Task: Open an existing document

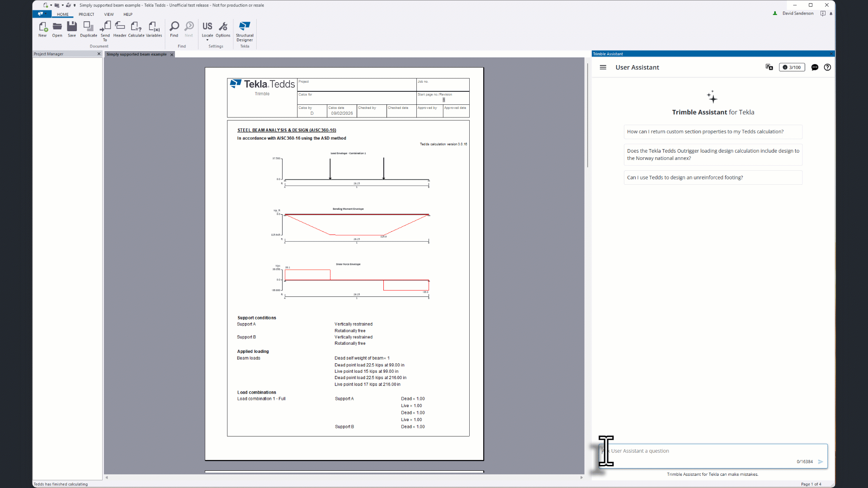Action: click(57, 29)
